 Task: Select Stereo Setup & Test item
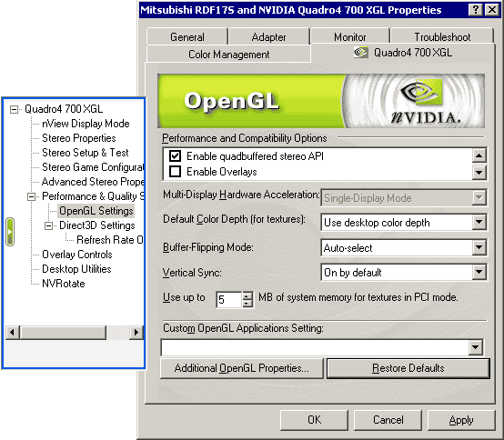[x=86, y=153]
